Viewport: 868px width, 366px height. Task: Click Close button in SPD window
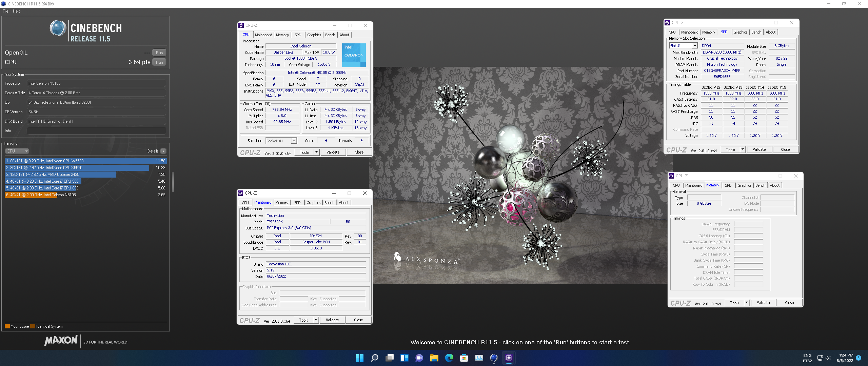click(x=785, y=149)
